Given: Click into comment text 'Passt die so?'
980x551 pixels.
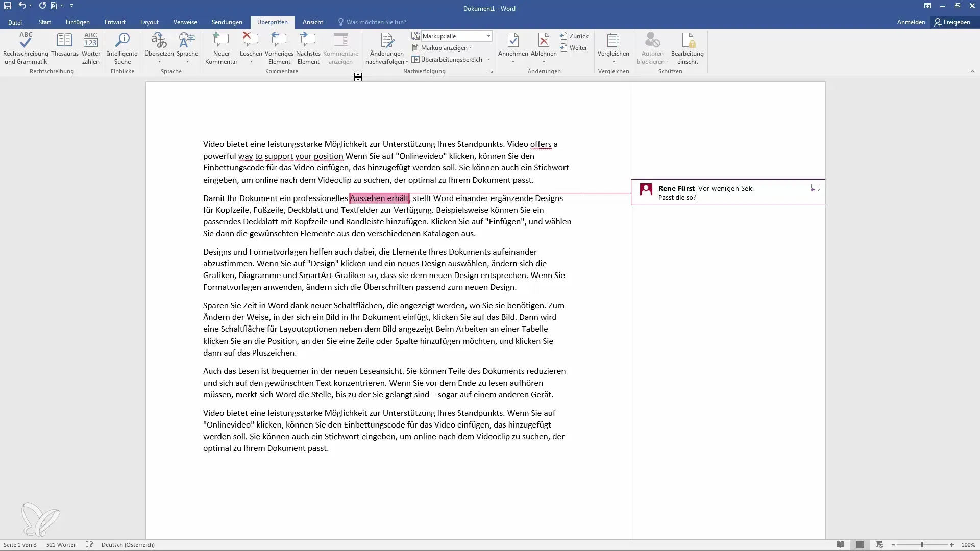Looking at the screenshot, I should tap(677, 198).
